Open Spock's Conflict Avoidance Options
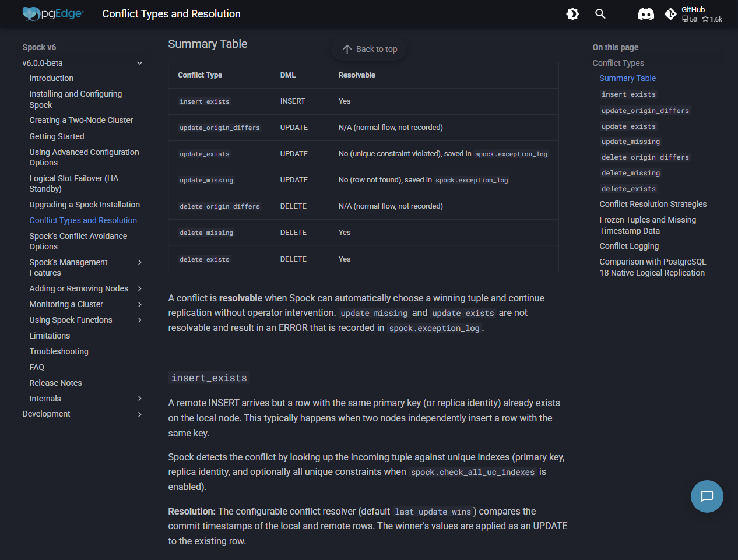This screenshot has width=738, height=560. (78, 241)
